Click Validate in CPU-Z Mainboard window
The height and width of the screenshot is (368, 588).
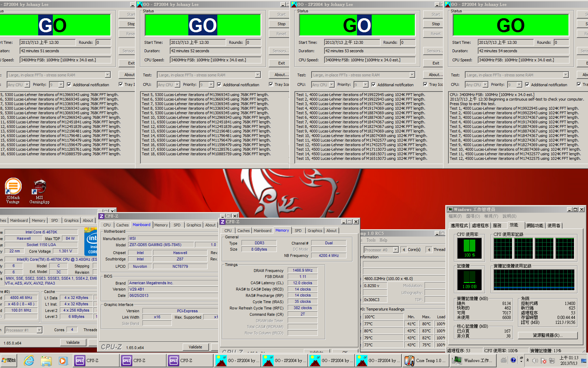(x=195, y=347)
